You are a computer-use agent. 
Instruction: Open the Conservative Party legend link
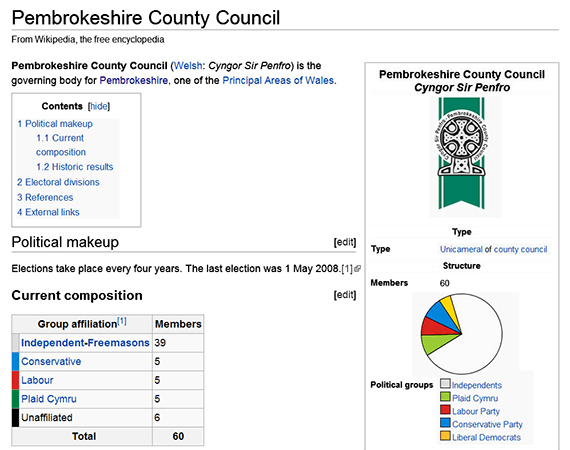point(487,425)
